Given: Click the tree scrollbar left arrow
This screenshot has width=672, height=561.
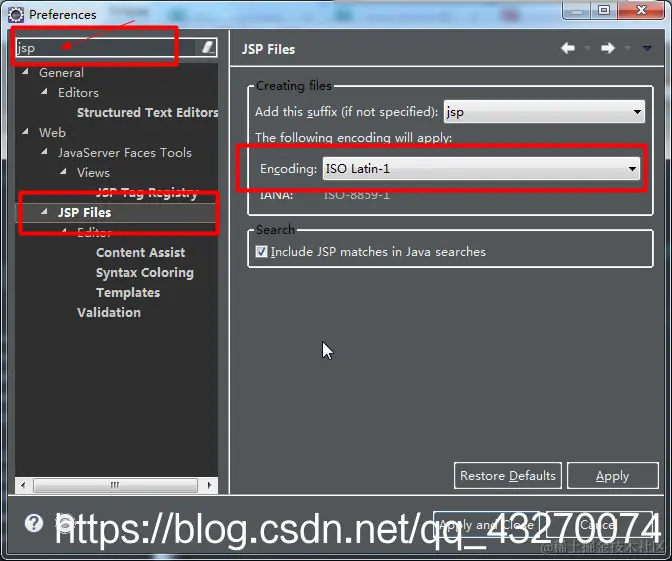Looking at the screenshot, I should point(23,485).
